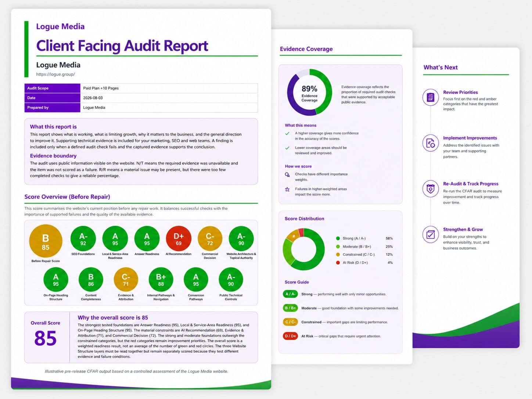Click the 'Why the overall score is 85' heading
Image resolution: width=532 pixels, height=399 pixels.
pyautogui.click(x=113, y=318)
